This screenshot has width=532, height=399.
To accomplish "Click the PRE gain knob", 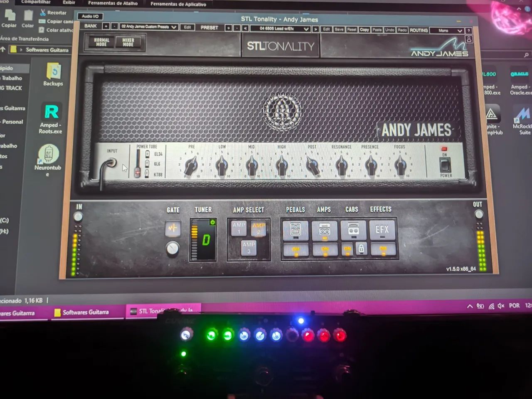I will point(191,166).
